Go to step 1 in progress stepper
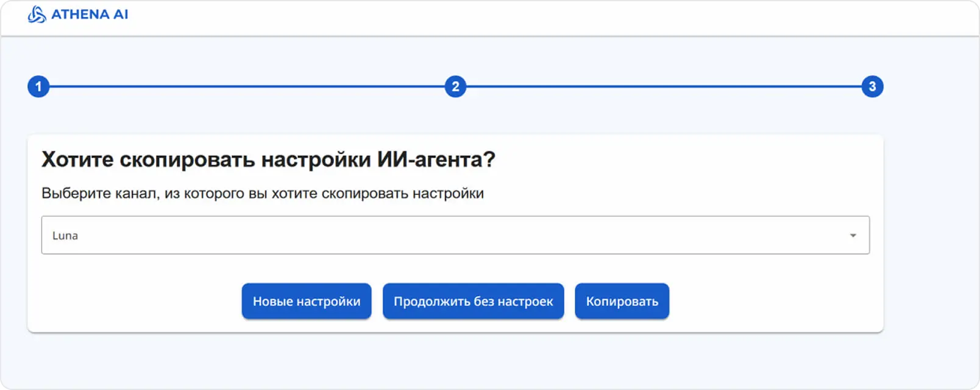Viewport: 980px width, 390px height. [38, 87]
